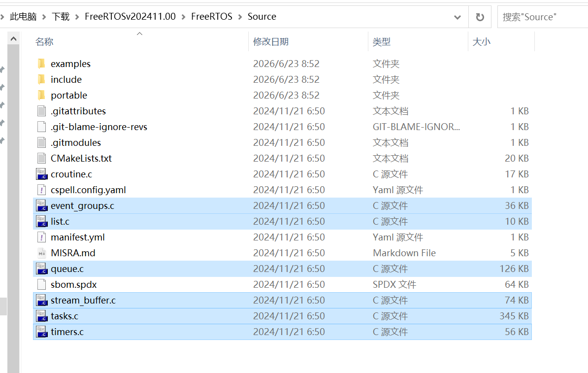Click the stream_buffer.c source file icon
This screenshot has height=373, width=588.
click(x=42, y=300)
